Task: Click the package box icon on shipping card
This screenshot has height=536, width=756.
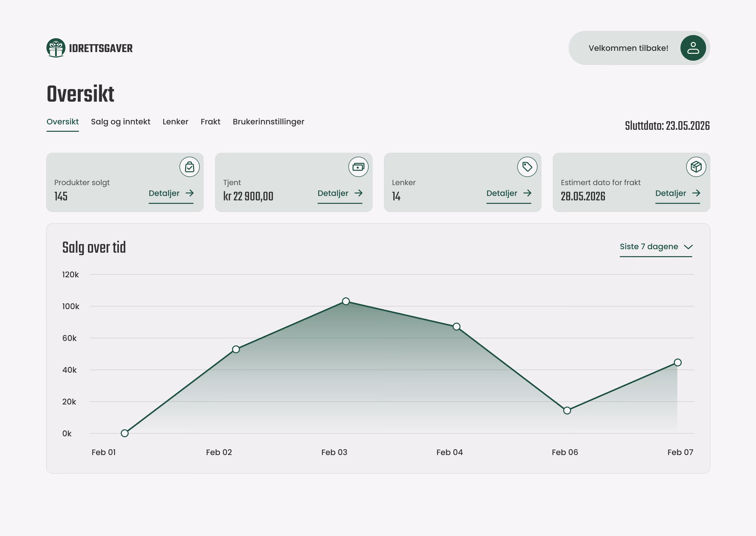Action: 696,167
